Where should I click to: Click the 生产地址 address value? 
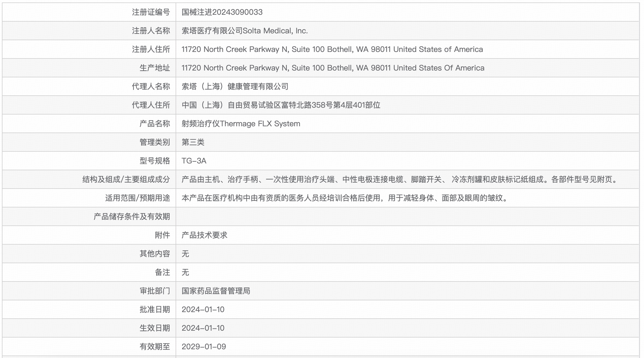pos(333,68)
